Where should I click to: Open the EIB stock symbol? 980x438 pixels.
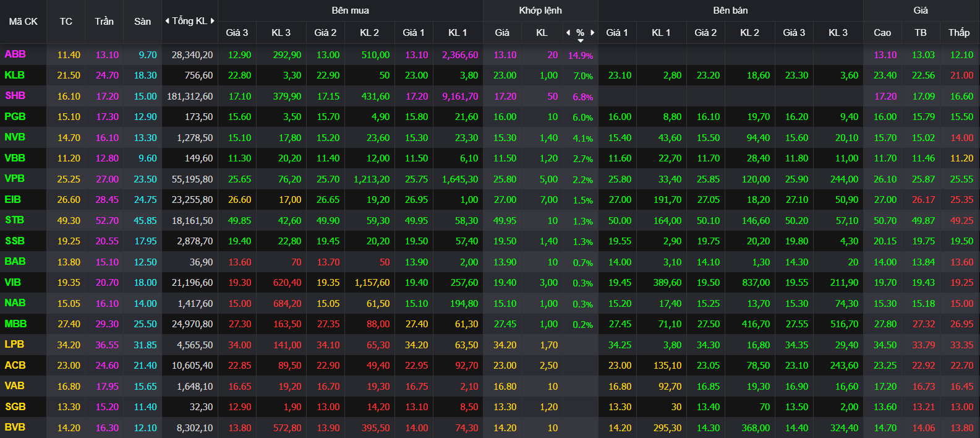point(12,200)
